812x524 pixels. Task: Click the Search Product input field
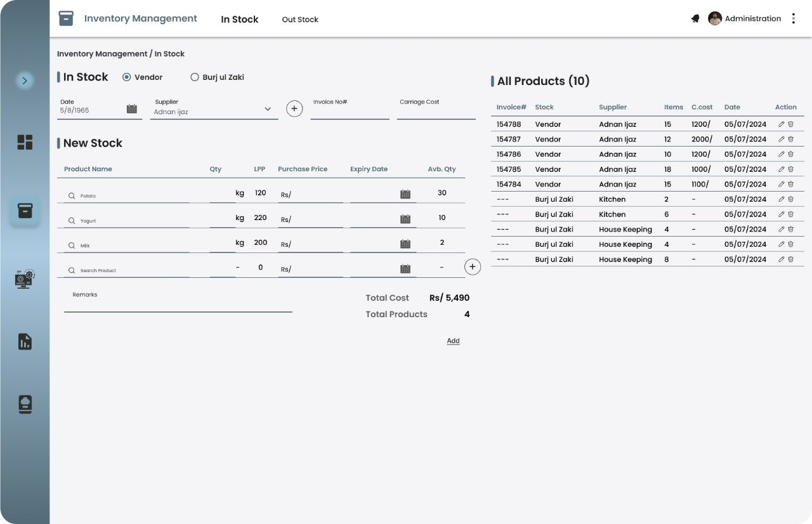[x=127, y=270]
